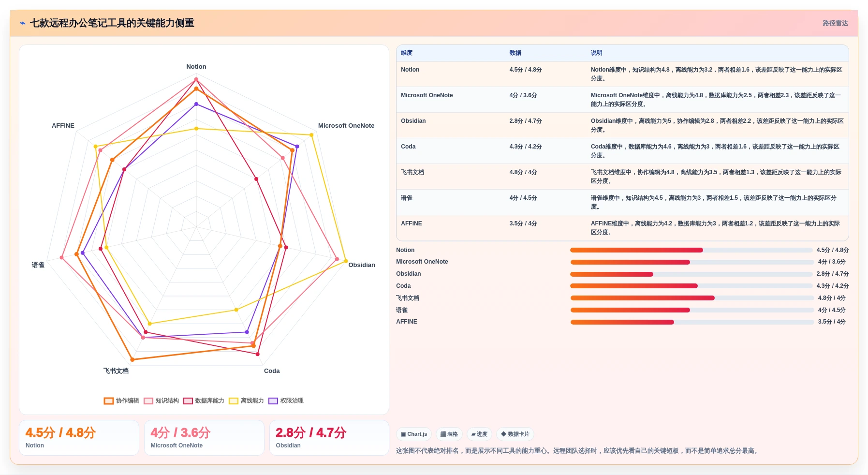Click the AFFiNE radar axis label
The image size is (868, 475).
click(63, 126)
